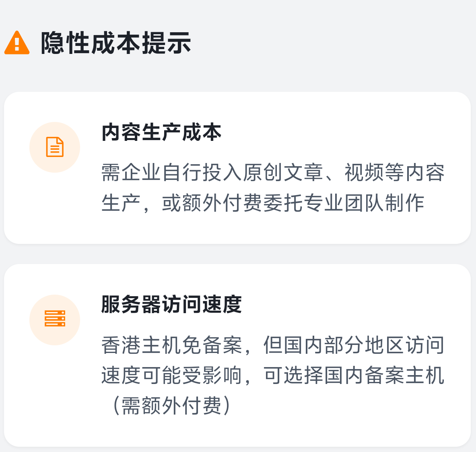Click the orange warning triangle icon

point(17,43)
